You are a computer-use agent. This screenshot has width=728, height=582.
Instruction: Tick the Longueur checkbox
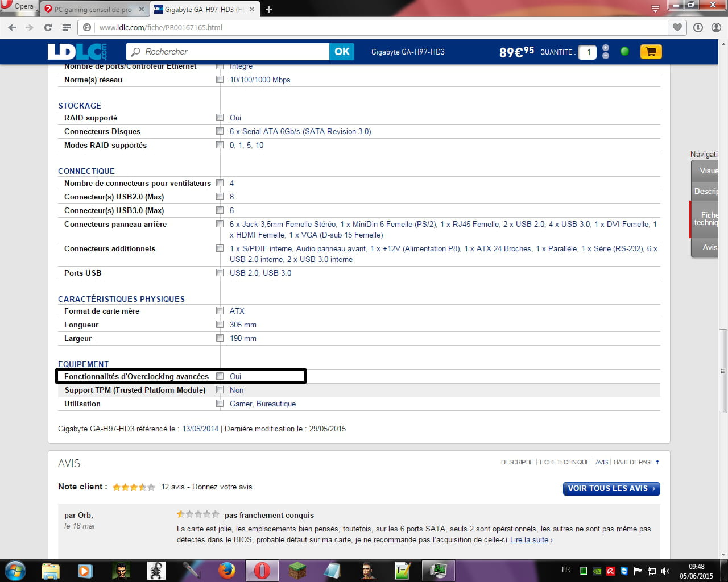coord(220,325)
